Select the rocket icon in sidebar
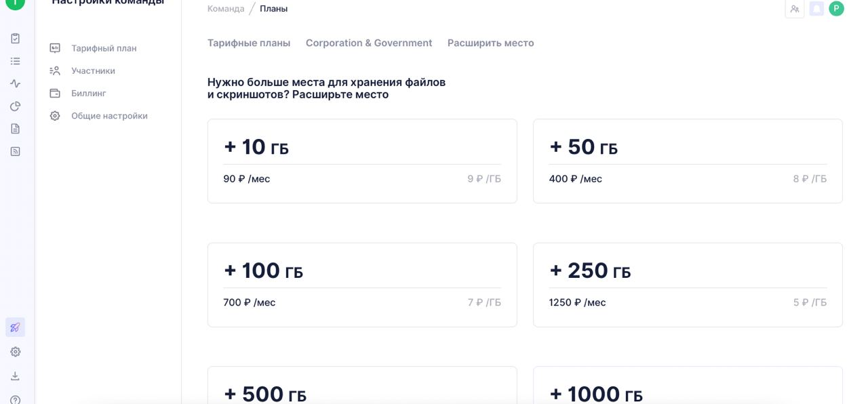The width and height of the screenshot is (868, 404). (x=15, y=327)
